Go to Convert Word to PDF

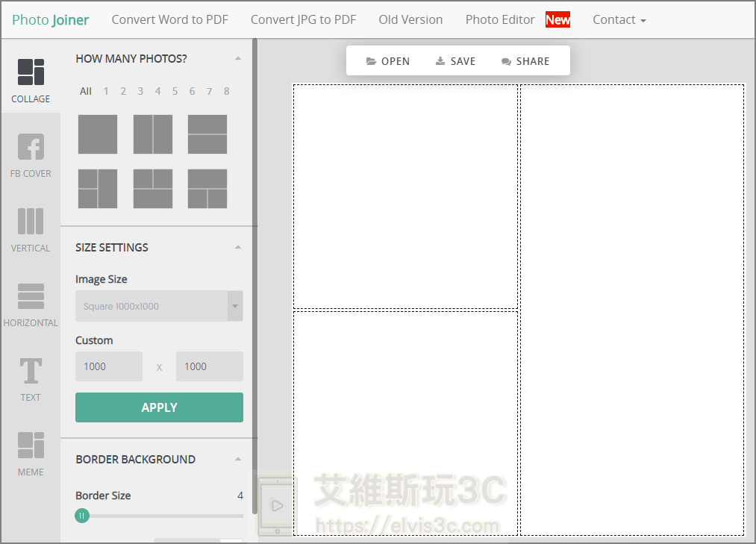click(x=169, y=19)
